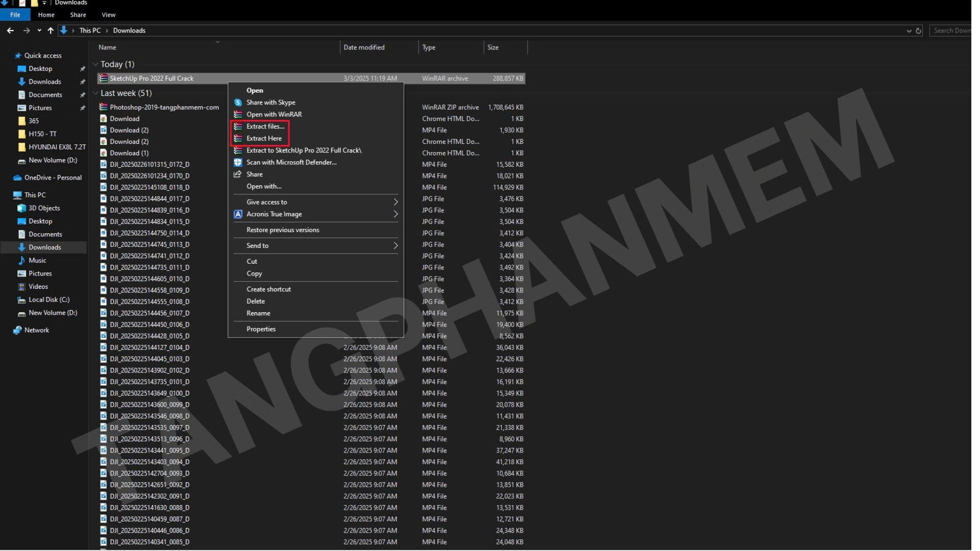Click the Music note icon in sidebar
Image resolution: width=980 pixels, height=551 pixels.
(21, 261)
